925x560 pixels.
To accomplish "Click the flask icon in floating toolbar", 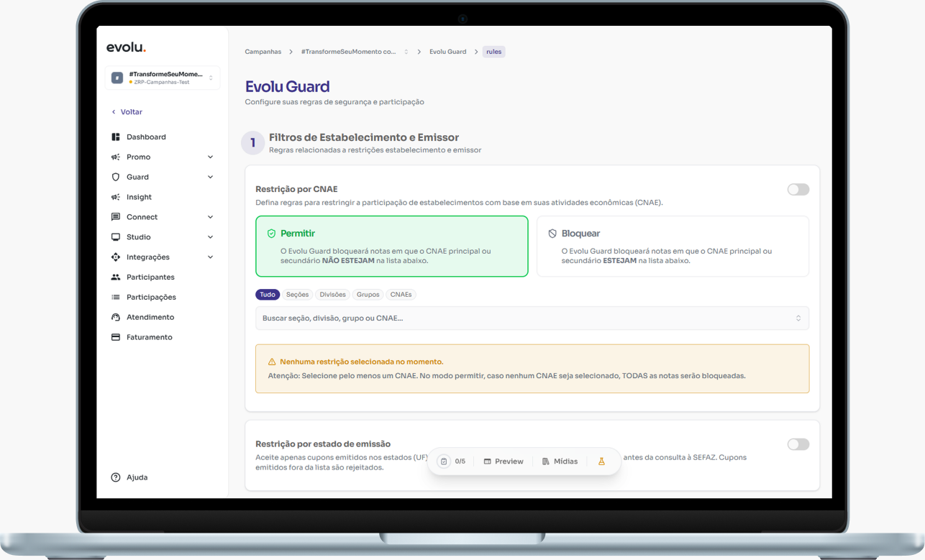I will 602,462.
